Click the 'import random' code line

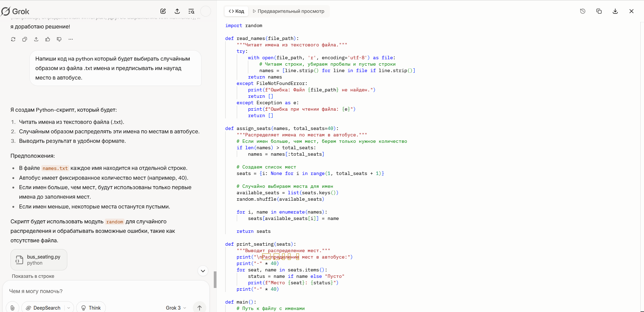[244, 25]
